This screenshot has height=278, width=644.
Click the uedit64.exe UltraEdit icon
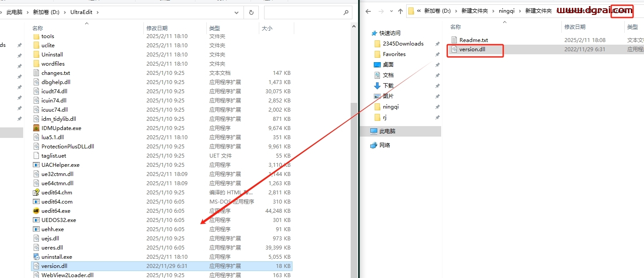coord(36,211)
